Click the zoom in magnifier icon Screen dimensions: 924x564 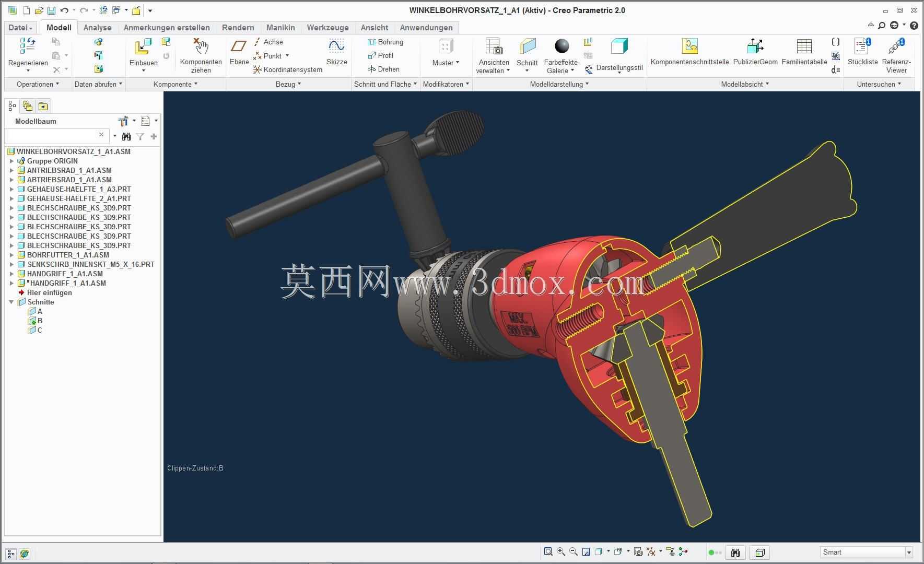click(x=561, y=551)
